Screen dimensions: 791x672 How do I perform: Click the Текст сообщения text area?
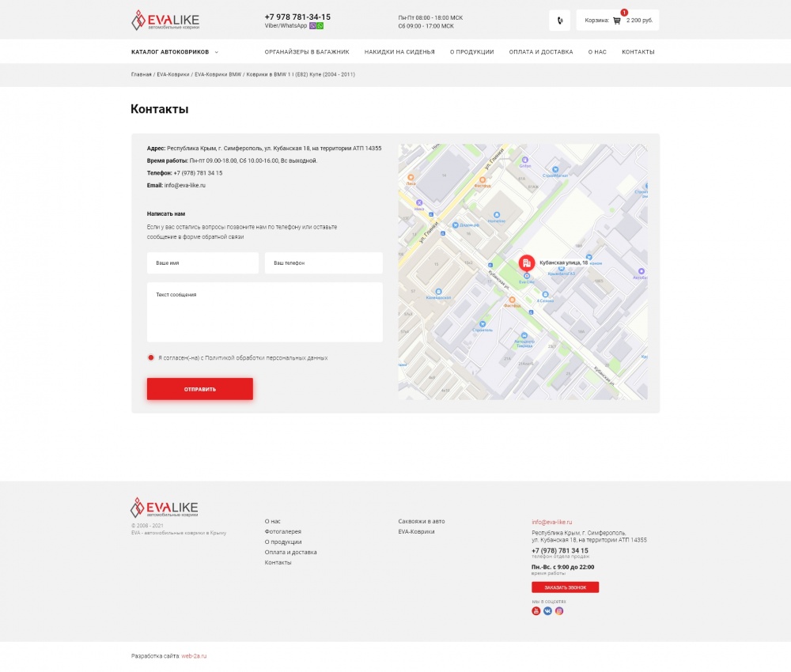(x=264, y=312)
